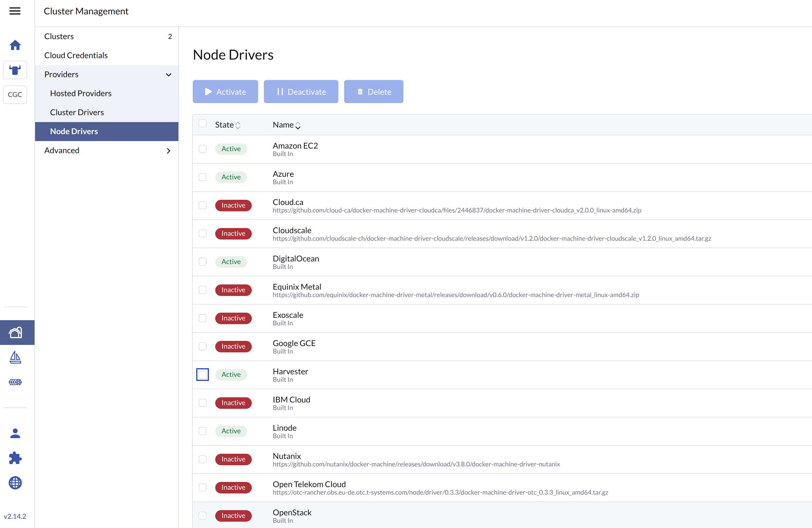This screenshot has width=812, height=528.
Task: Click the Harvester driver name
Action: coord(290,371)
